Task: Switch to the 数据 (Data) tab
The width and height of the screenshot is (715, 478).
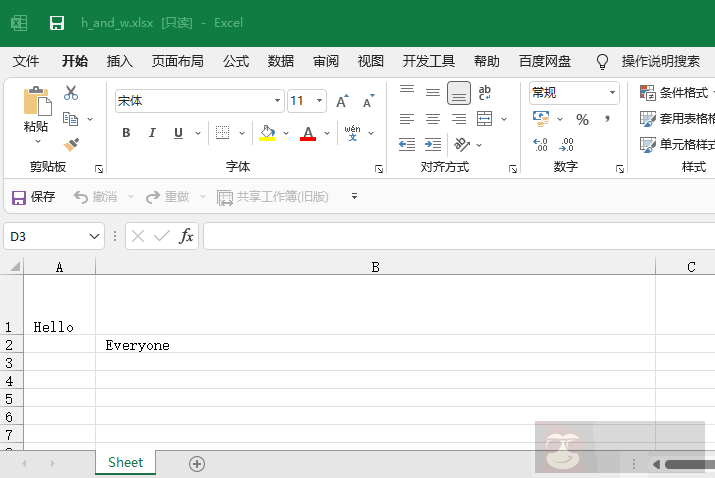Action: (281, 61)
